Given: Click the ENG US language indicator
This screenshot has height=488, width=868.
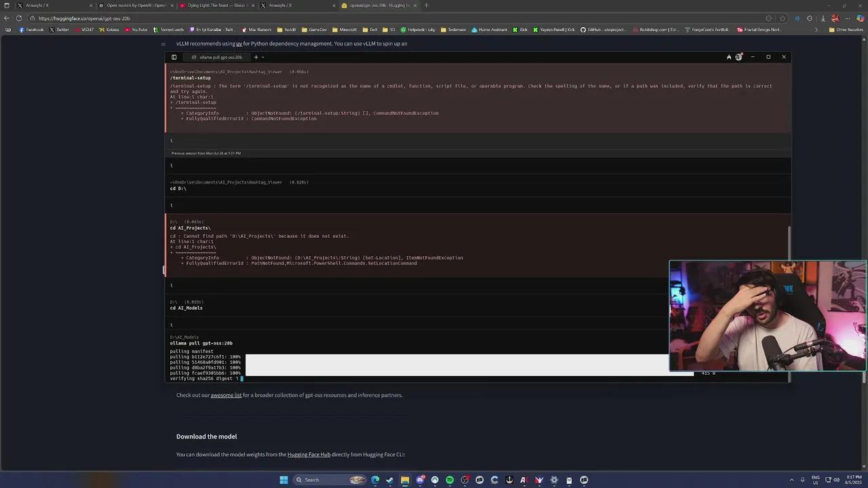Looking at the screenshot, I should click(x=816, y=480).
